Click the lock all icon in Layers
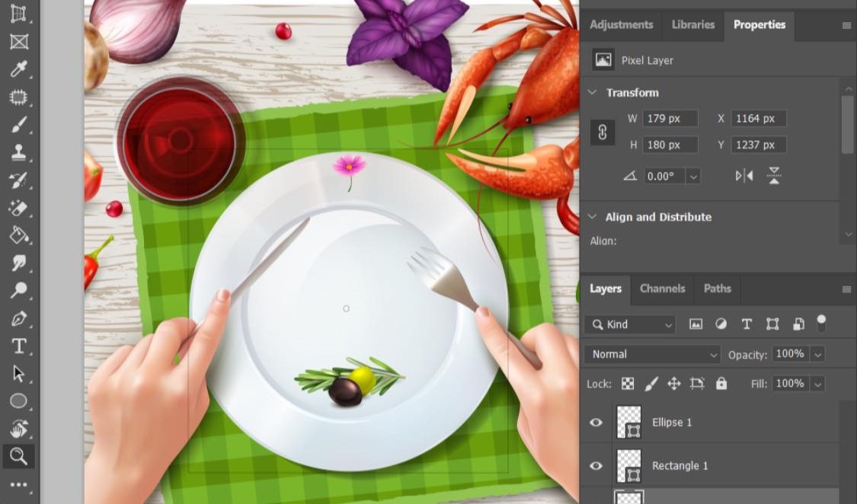Screen dimensions: 857x504 (721, 384)
